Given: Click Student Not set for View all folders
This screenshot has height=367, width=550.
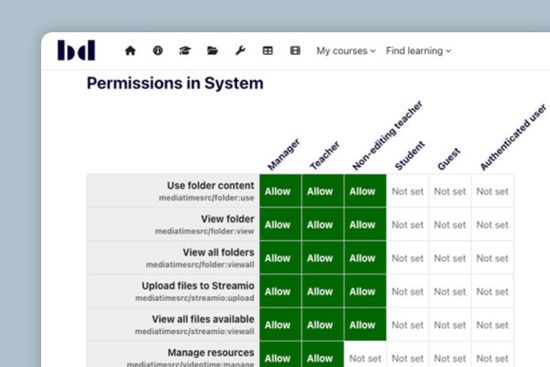Looking at the screenshot, I should coord(408,258).
